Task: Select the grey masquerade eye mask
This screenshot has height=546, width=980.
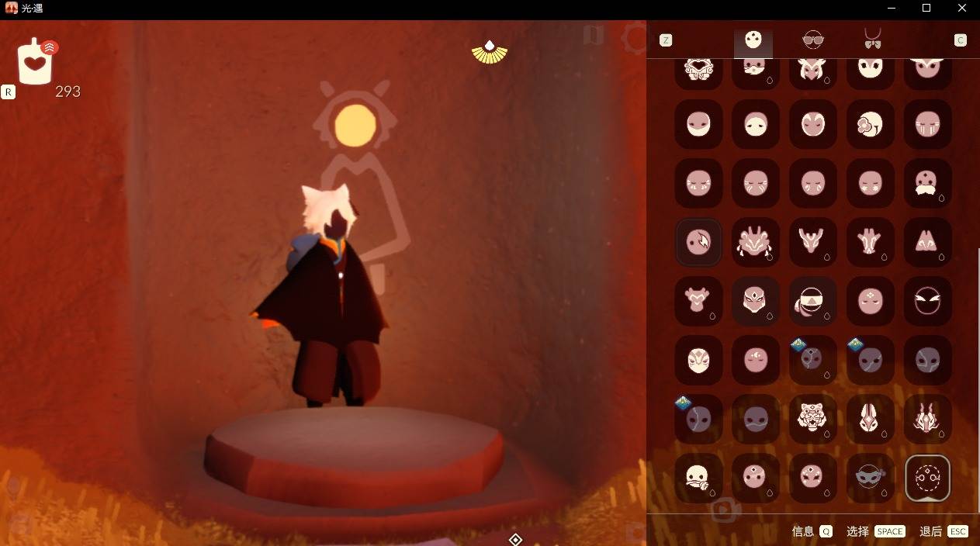Action: [x=870, y=478]
